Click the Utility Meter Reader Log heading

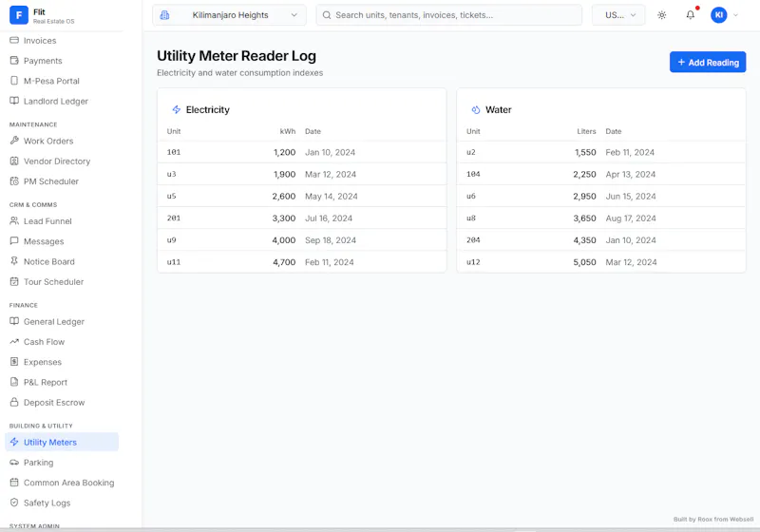(237, 56)
